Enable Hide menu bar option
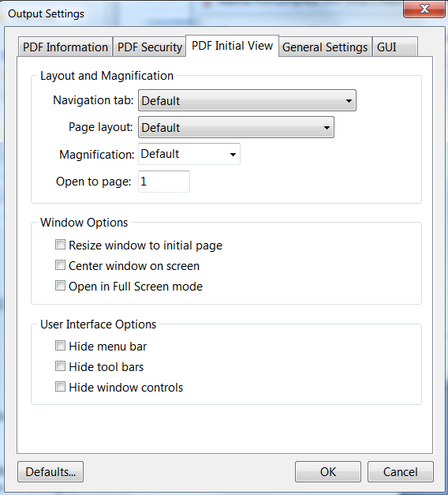The image size is (448, 495). tap(60, 345)
